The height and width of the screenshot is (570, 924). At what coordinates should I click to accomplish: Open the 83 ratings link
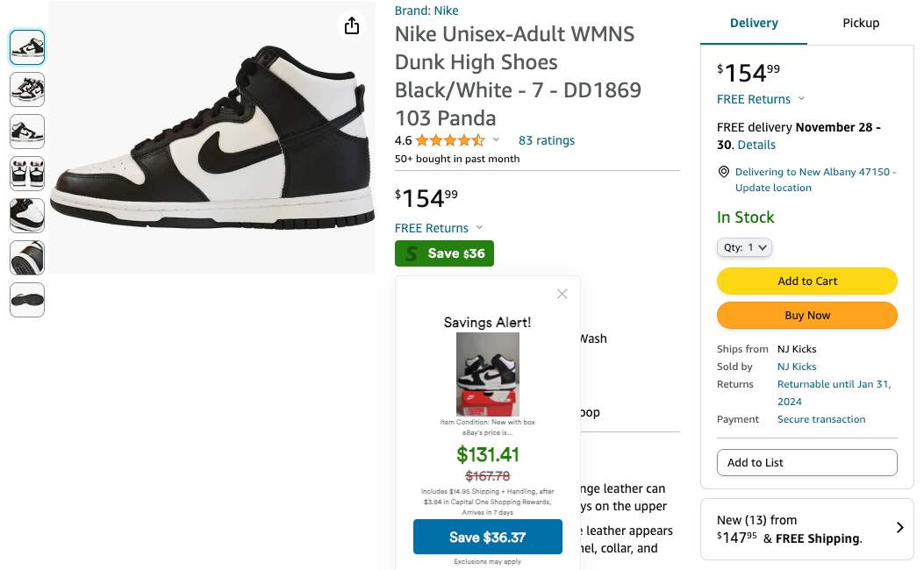pyautogui.click(x=546, y=140)
